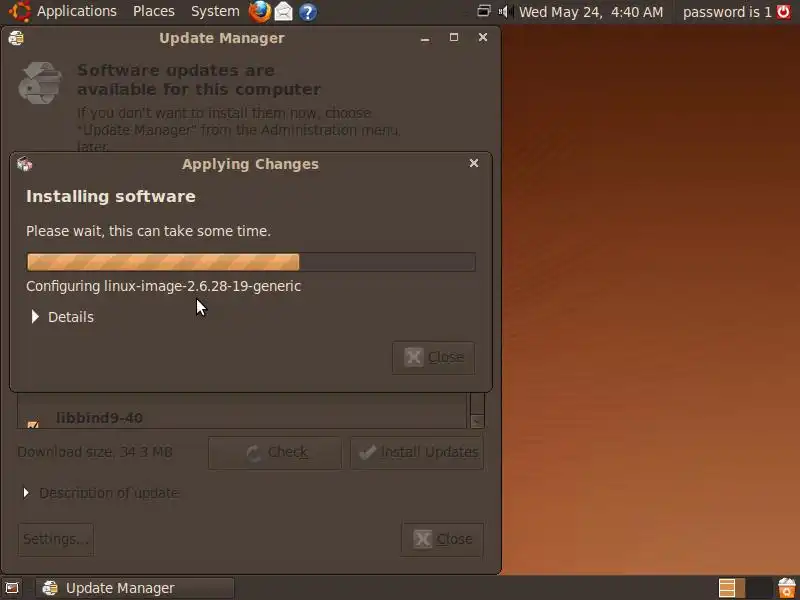800x600 pixels.
Task: Click the bottom Close button of Update Manager
Action: 442,539
